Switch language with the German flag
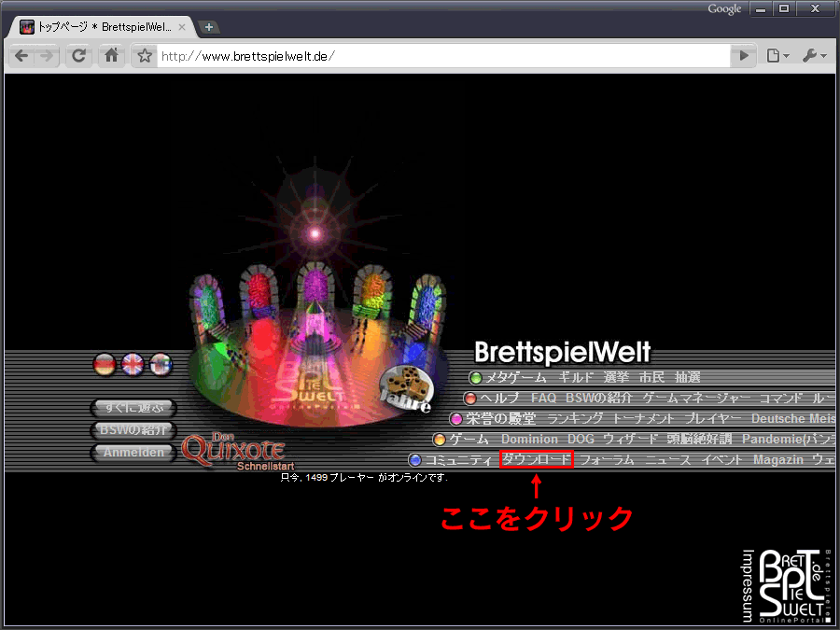 coord(105,365)
